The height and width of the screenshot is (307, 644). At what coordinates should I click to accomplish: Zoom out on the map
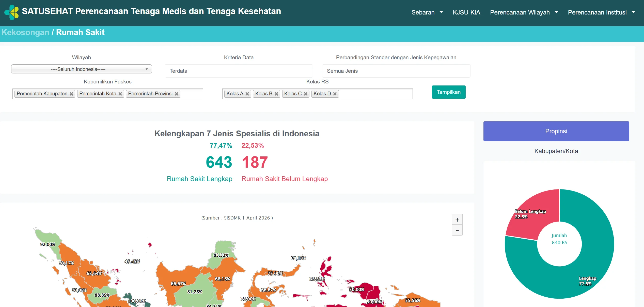point(457,230)
